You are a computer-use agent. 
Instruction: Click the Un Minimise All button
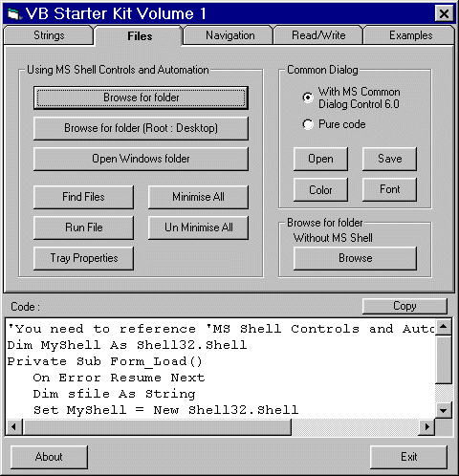click(198, 227)
